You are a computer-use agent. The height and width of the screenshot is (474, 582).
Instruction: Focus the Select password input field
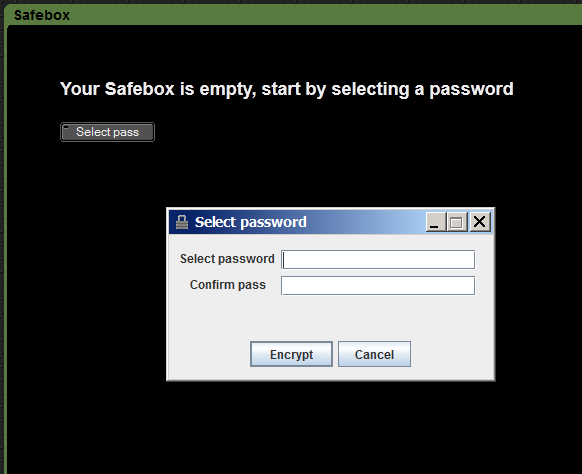[378, 259]
